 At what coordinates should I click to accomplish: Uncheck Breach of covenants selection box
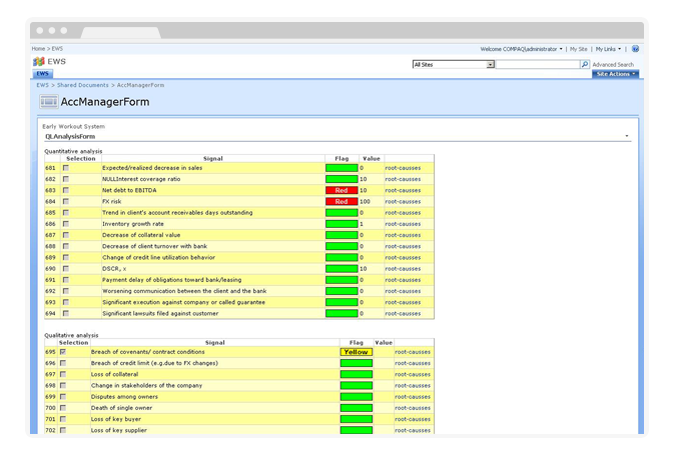pos(63,352)
